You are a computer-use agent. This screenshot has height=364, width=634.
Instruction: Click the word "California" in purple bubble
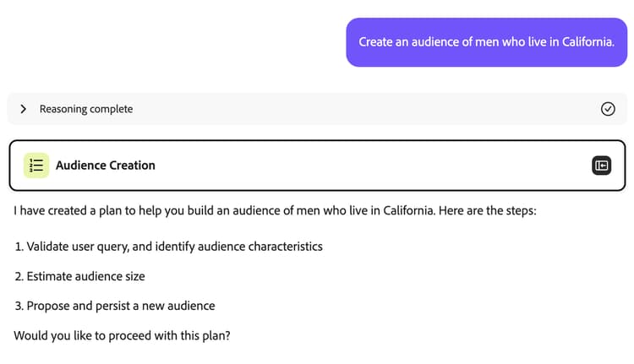pyautogui.click(x=582, y=41)
